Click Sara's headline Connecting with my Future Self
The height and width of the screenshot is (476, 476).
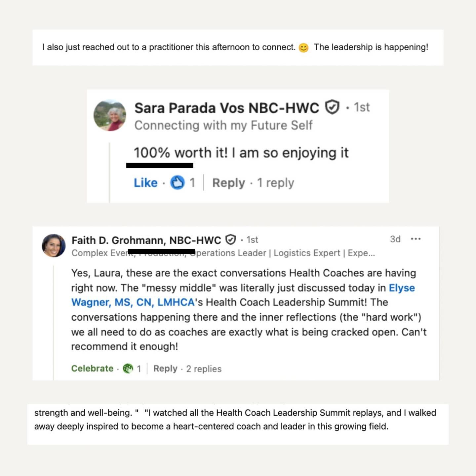pyautogui.click(x=223, y=126)
